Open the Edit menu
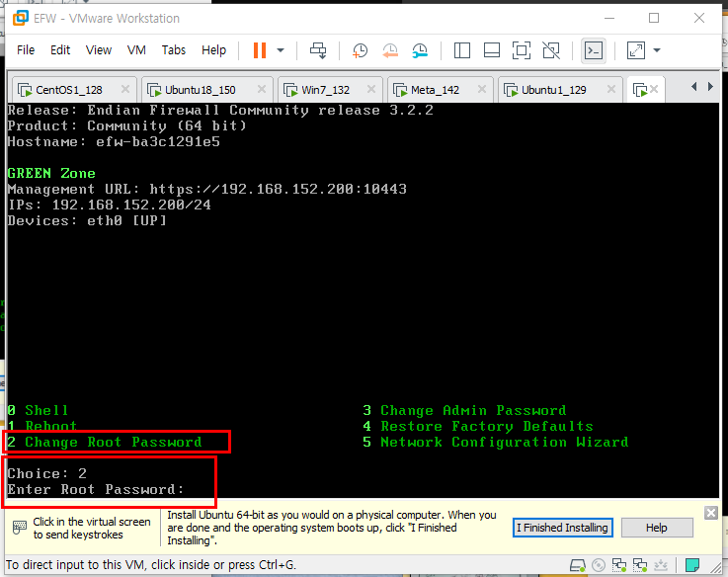 pos(60,49)
